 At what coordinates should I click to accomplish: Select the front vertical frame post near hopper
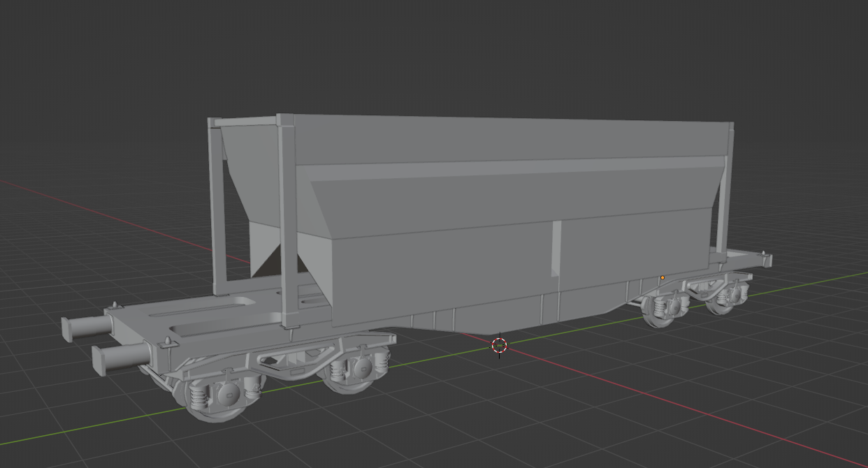click(x=287, y=222)
